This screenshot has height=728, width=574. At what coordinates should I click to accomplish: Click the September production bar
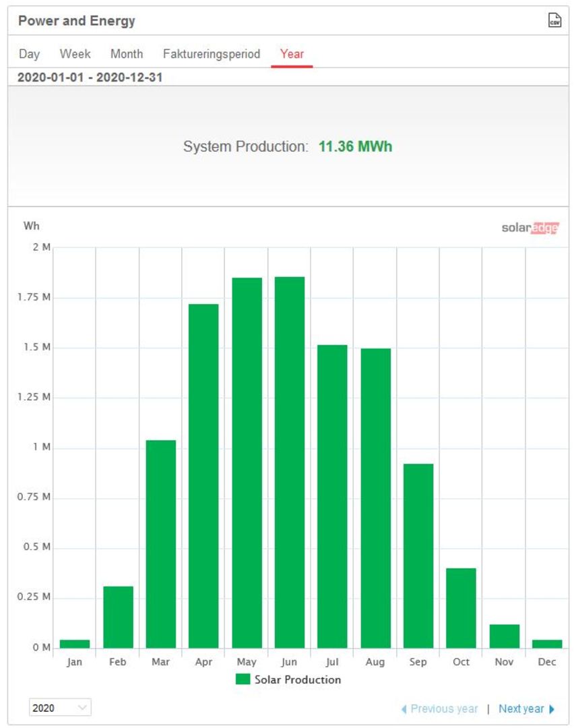click(418, 556)
